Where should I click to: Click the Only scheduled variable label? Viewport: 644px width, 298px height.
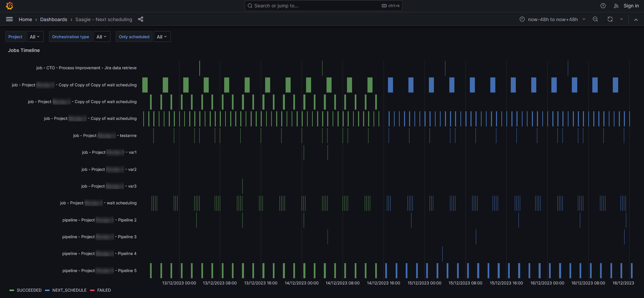pyautogui.click(x=134, y=37)
